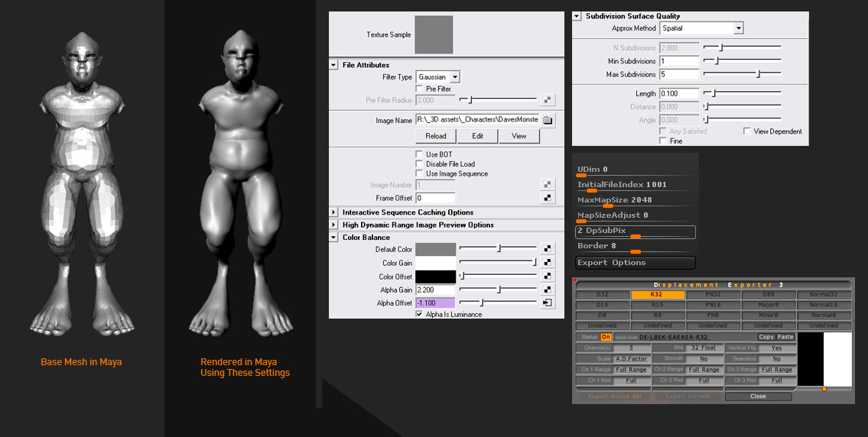The image size is (868, 437).
Task: Click the Alpha Gain slider
Action: tap(498, 290)
